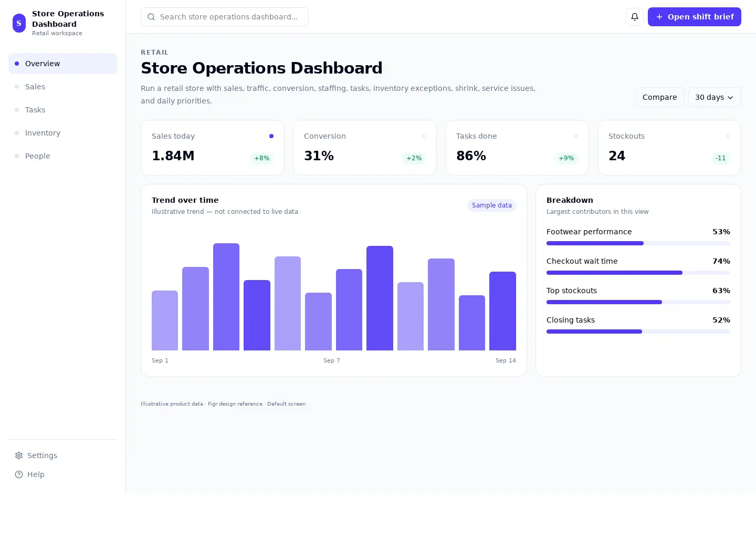Image resolution: width=756 pixels, height=538 pixels.
Task: Select the Stockouts metric card
Action: [669, 148]
